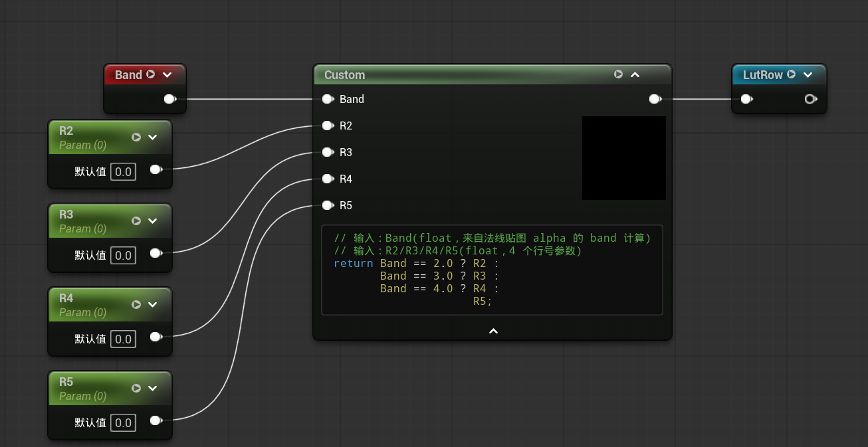Click the R4 input pin on Custom node
Image resolution: width=868 pixels, height=447 pixels.
(328, 179)
